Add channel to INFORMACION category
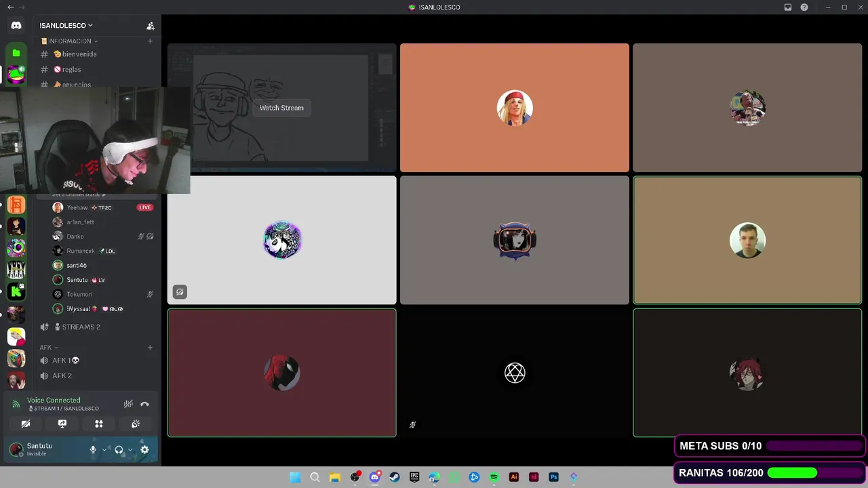Screen dimensions: 868x488 (150, 41)
